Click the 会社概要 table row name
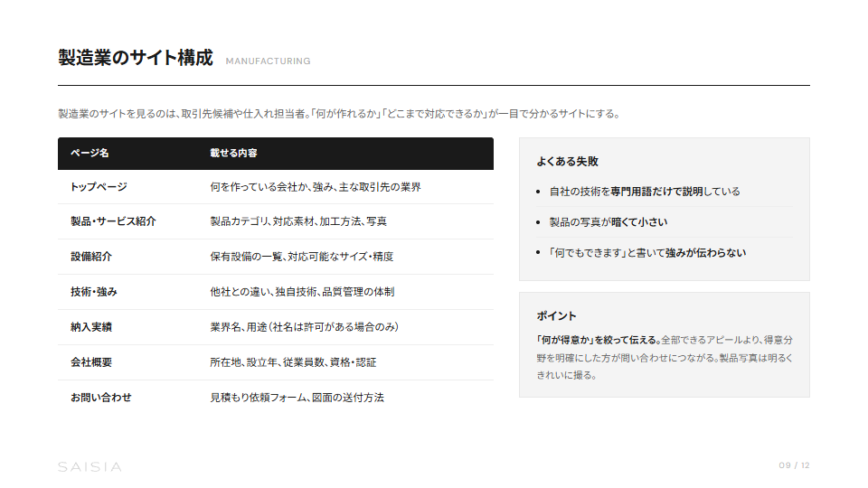 pos(91,362)
